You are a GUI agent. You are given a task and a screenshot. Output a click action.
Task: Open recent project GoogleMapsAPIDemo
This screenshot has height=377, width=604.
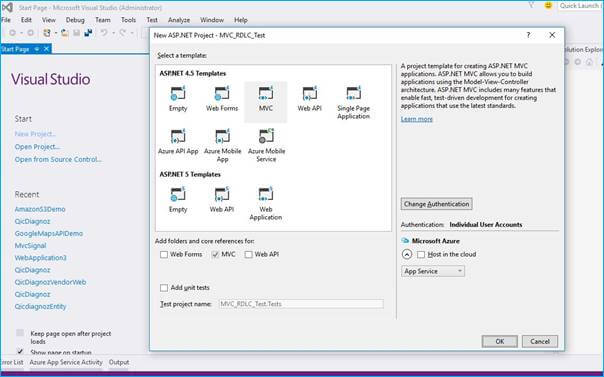49,234
